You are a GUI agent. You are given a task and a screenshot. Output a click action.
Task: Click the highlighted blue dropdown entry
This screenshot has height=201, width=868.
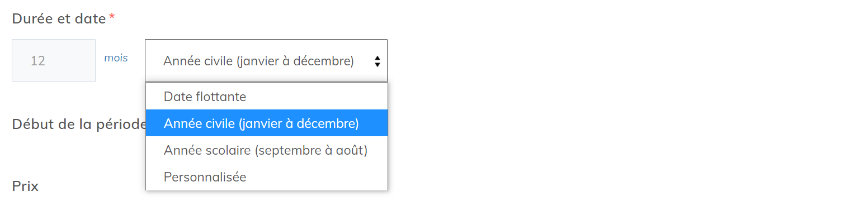tap(267, 123)
